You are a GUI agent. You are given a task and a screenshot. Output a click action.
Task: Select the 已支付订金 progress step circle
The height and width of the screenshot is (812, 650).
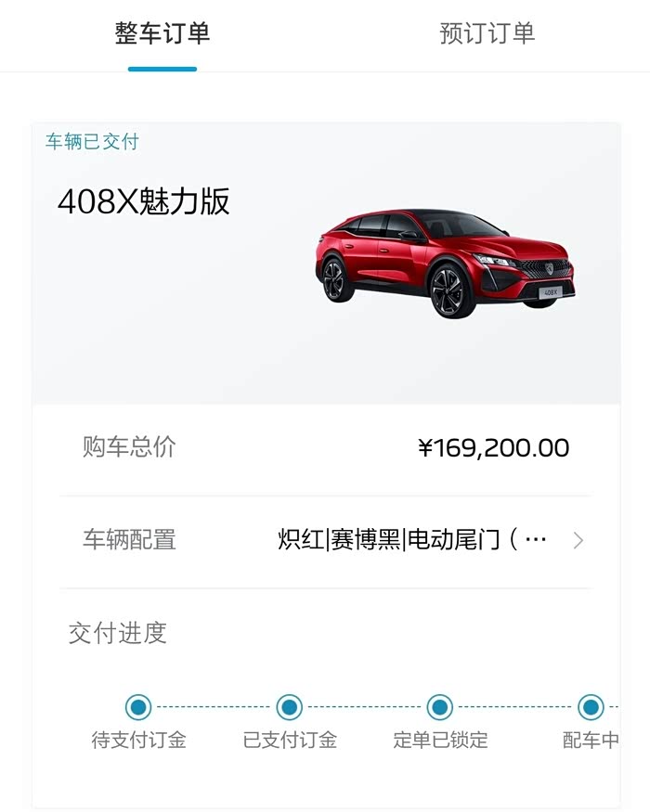[x=289, y=707]
